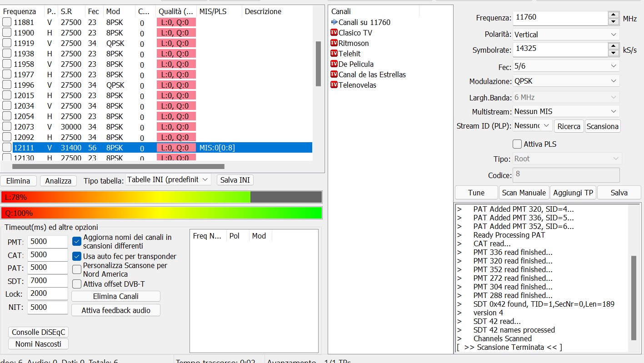Click the Elimina Canali button

116,296
